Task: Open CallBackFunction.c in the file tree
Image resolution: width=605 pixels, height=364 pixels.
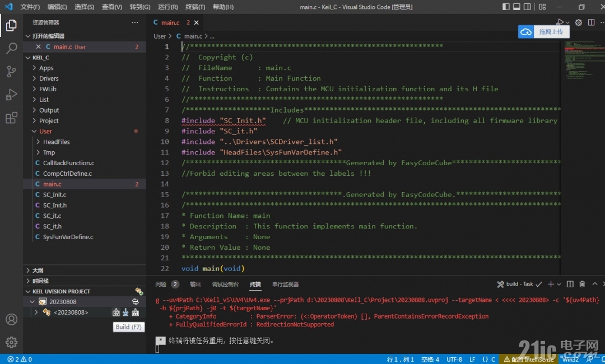Action: 69,163
